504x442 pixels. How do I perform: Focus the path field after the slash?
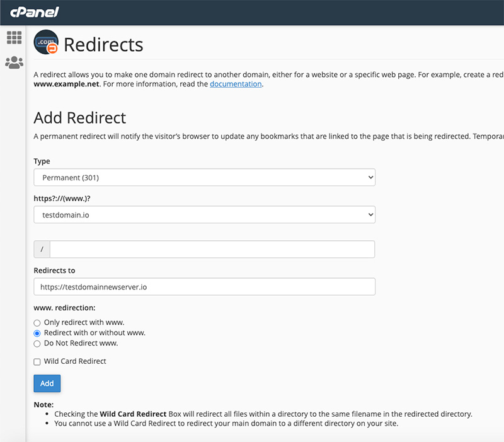click(212, 249)
